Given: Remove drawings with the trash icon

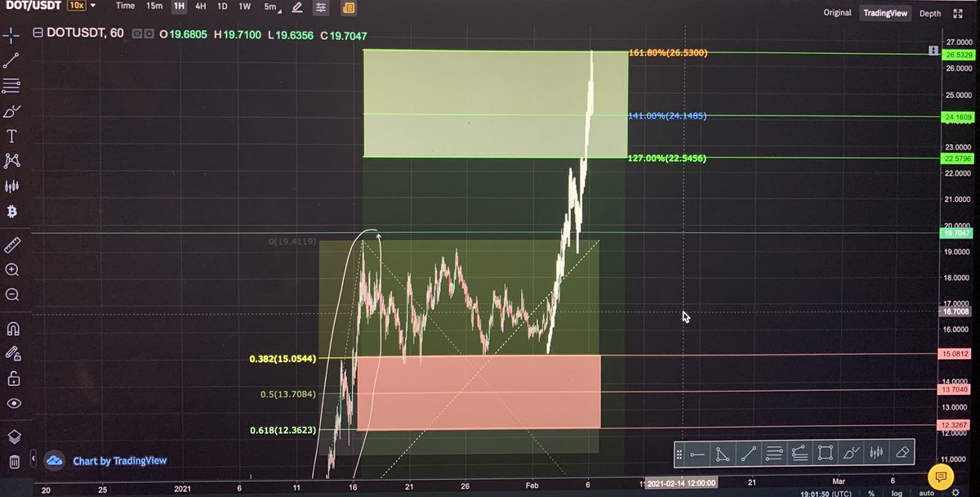Looking at the screenshot, I should click(14, 462).
